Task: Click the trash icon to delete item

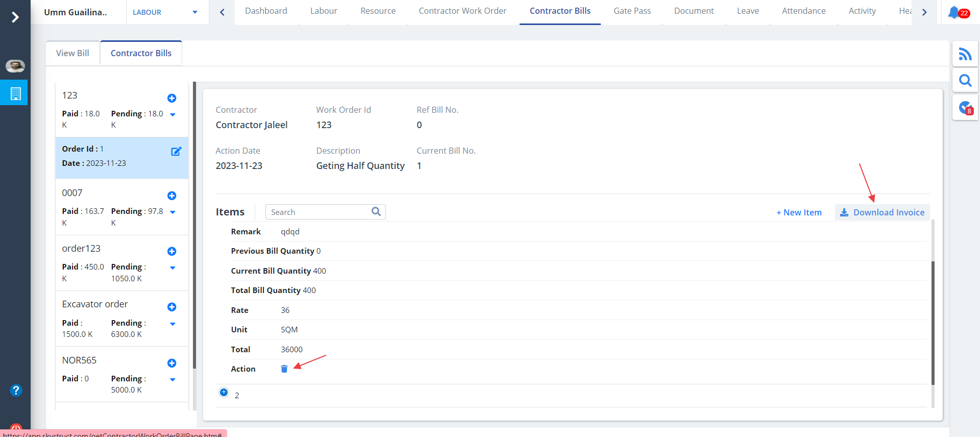Action: point(284,369)
